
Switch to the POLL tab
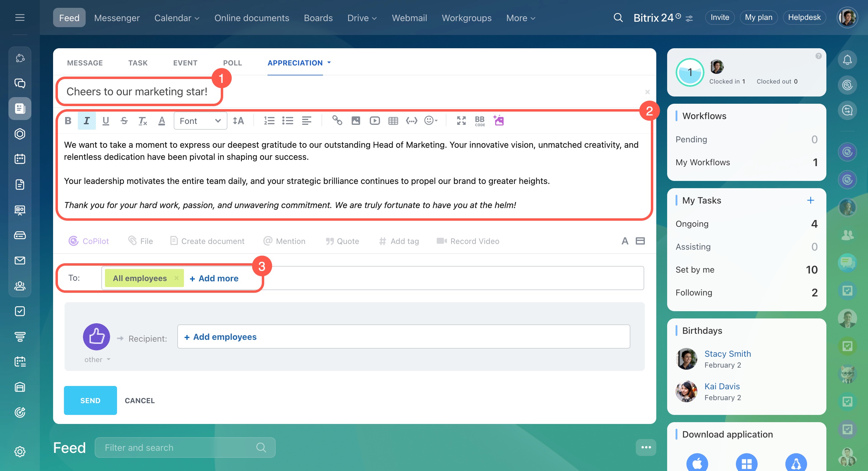(232, 63)
